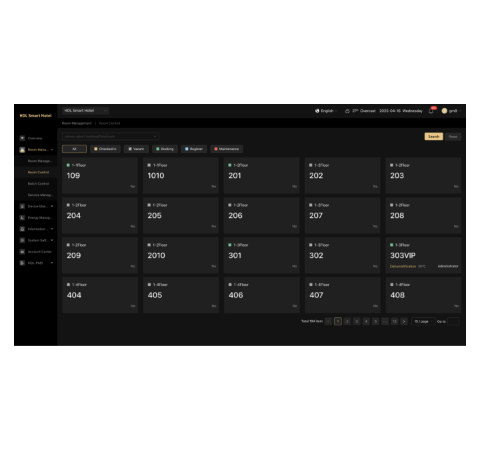Click the Account Center sidebar icon
The width and height of the screenshot is (480, 450).
pyautogui.click(x=22, y=252)
